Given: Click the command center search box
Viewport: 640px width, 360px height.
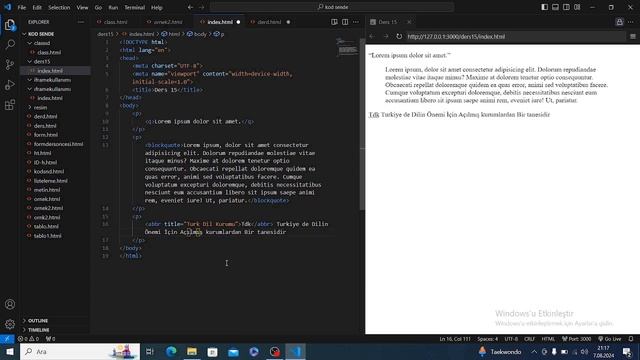Looking at the screenshot, I should (331, 7).
